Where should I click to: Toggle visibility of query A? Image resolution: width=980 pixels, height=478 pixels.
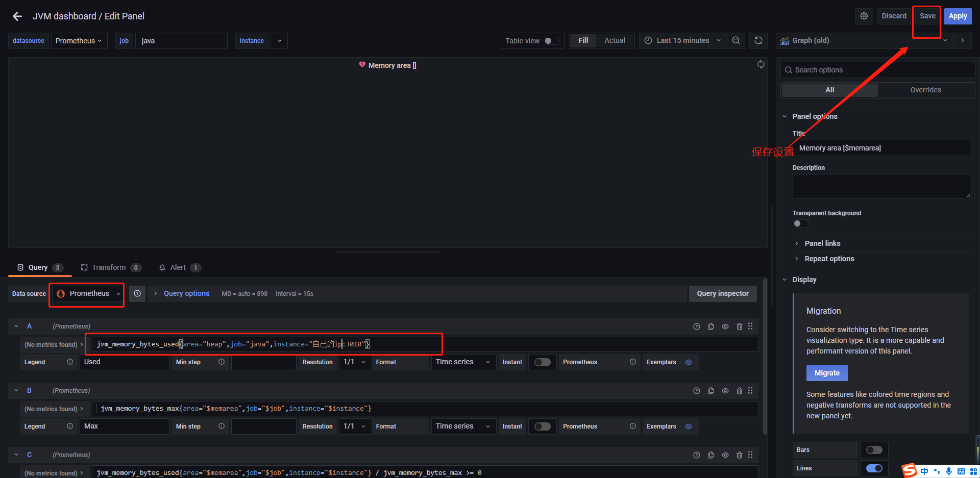(x=725, y=326)
